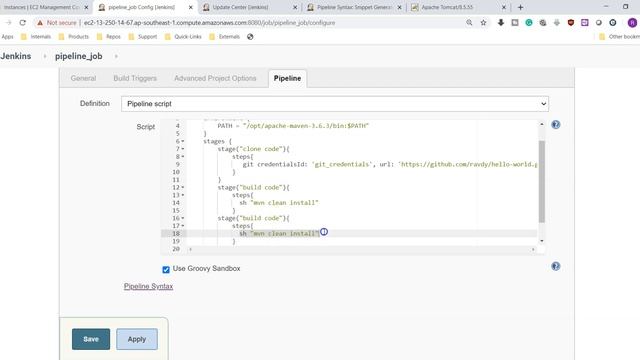640x360 pixels.
Task: Open new browser tab
Action: click(x=520, y=7)
